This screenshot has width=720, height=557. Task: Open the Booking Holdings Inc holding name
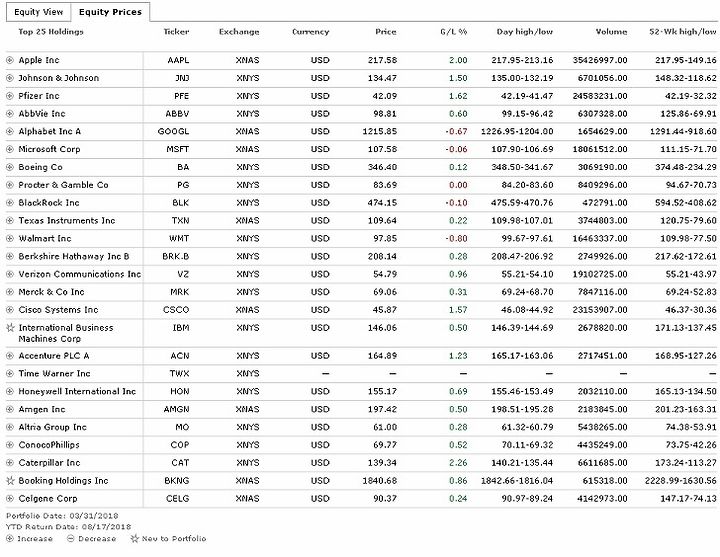tap(63, 481)
